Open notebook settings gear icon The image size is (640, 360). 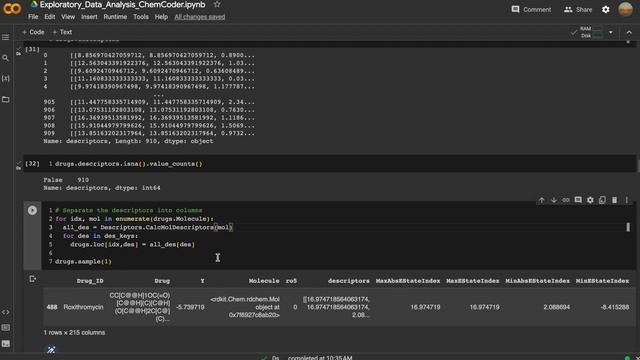606,9
